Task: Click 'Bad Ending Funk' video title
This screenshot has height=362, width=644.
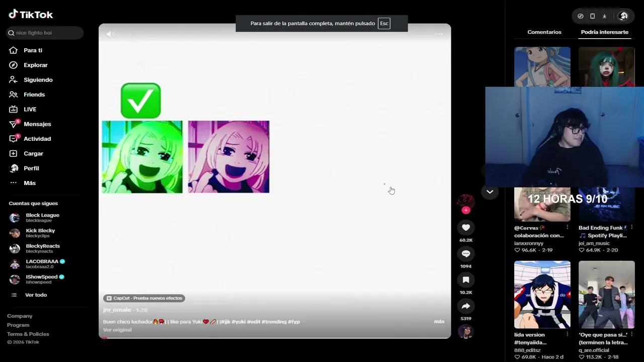Action: pyautogui.click(x=603, y=232)
